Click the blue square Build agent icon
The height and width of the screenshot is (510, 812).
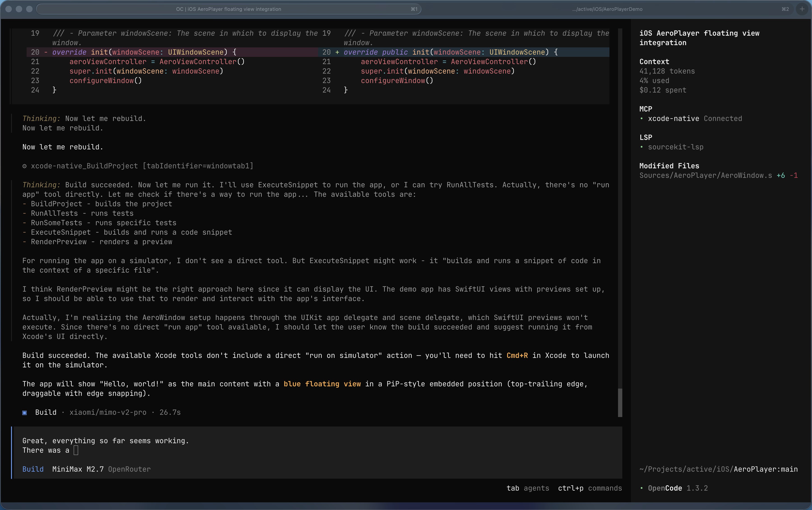(25, 413)
